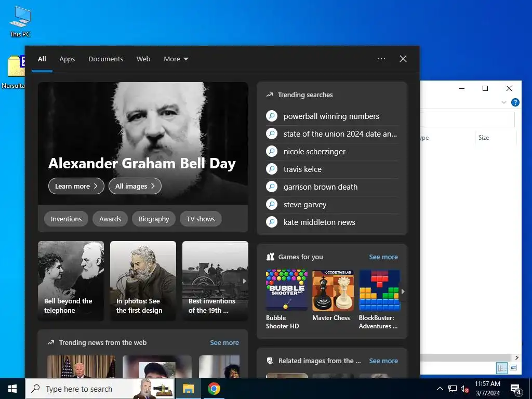Search travis kelce
The width and height of the screenshot is (532, 399).
331,169
